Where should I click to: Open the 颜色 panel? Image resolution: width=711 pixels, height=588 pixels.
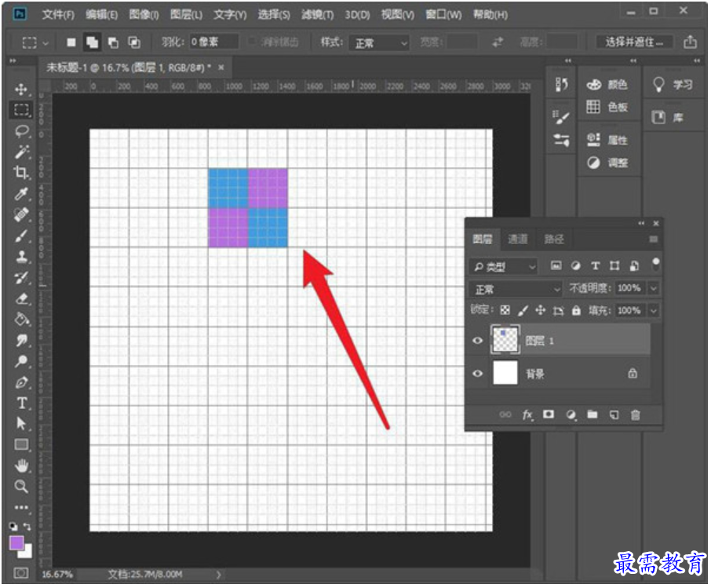pyautogui.click(x=607, y=85)
